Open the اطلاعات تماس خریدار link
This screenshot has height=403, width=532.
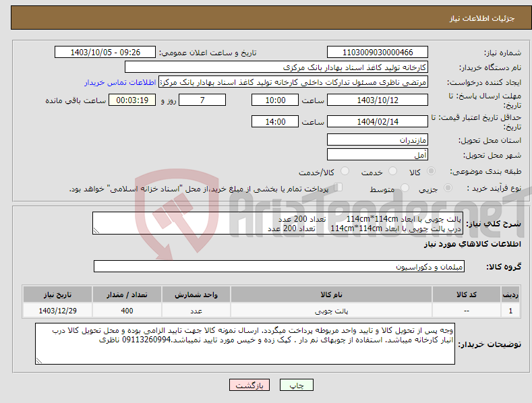(120, 82)
